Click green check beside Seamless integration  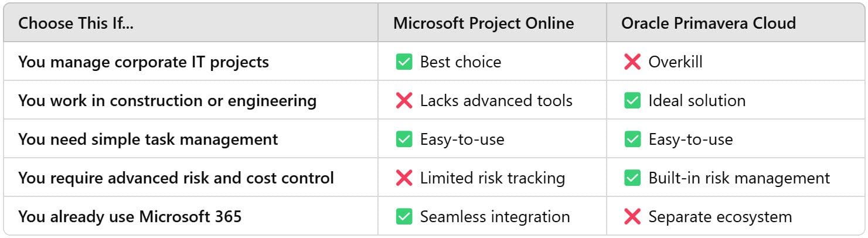tap(404, 216)
